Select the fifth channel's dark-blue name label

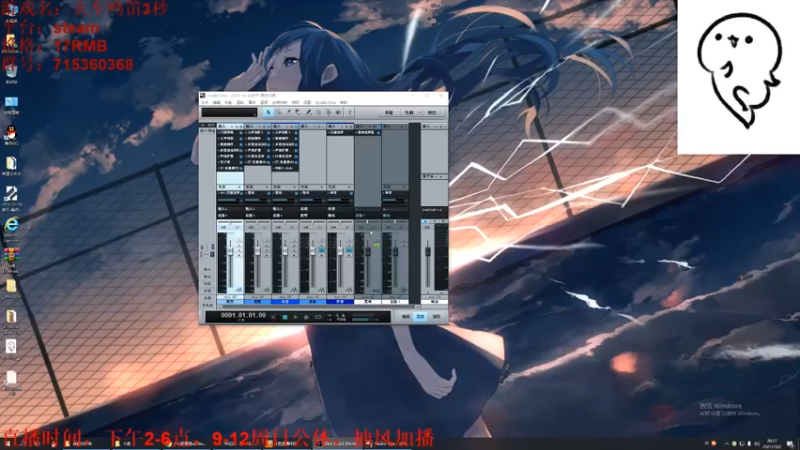340,302
